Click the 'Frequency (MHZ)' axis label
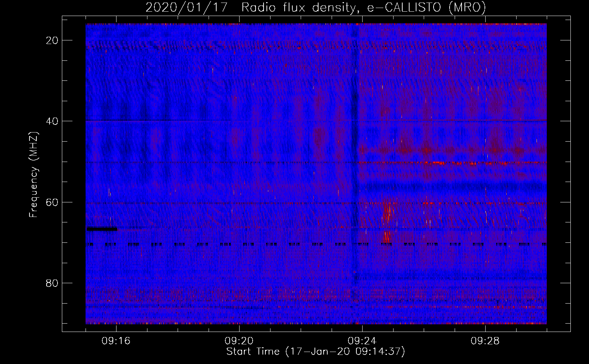Viewport: 589px width, 364px height. (x=34, y=175)
